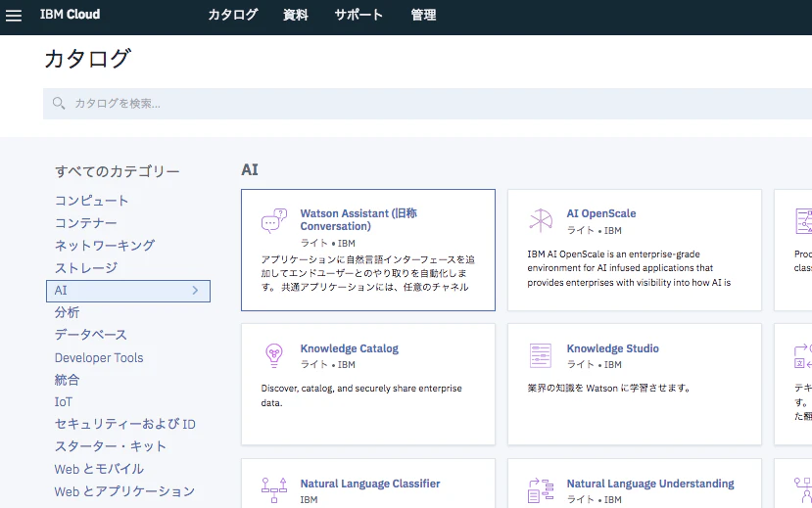
Task: Click the ライト • IBM label under Natural Language Understanding
Action: (x=594, y=500)
